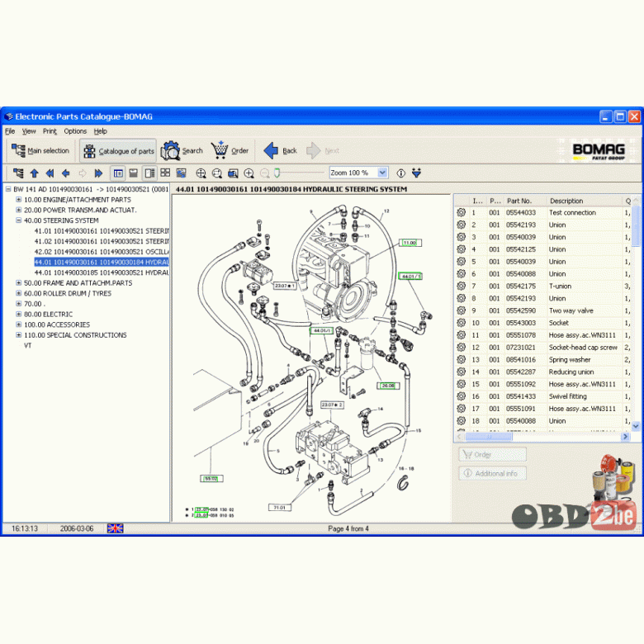
Task: Go Back with the blue arrow button
Action: 280,151
